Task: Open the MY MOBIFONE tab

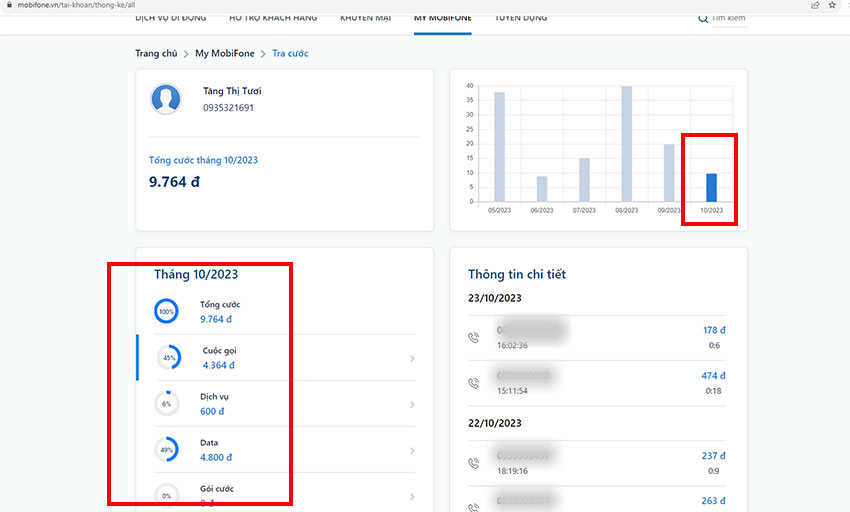Action: [442, 18]
